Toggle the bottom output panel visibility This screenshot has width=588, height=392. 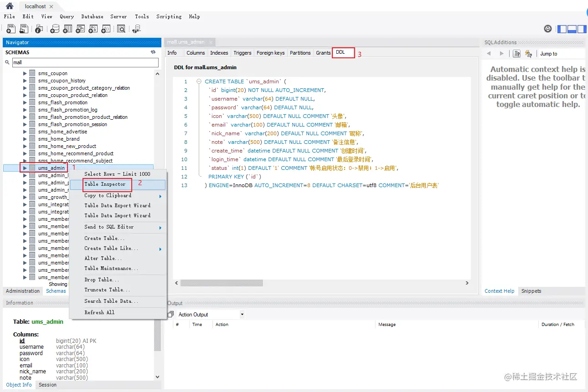(572, 29)
